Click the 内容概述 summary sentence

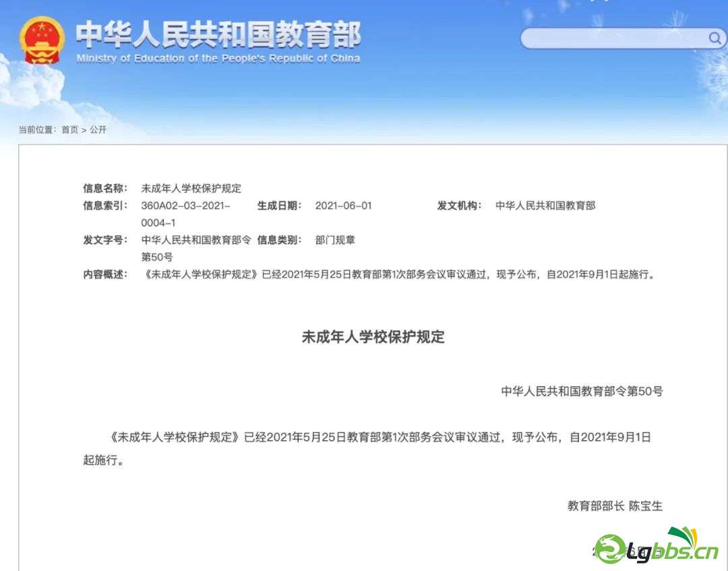click(399, 274)
